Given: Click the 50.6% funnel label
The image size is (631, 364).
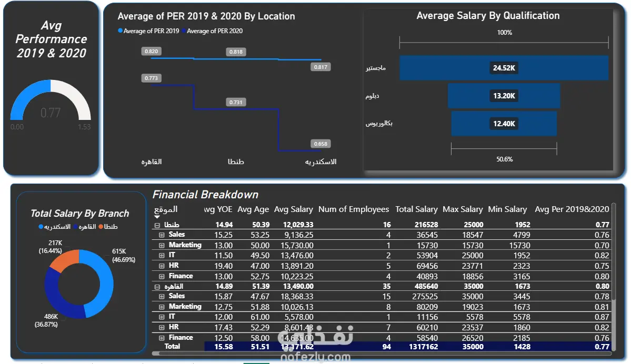Looking at the screenshot, I should 504,159.
